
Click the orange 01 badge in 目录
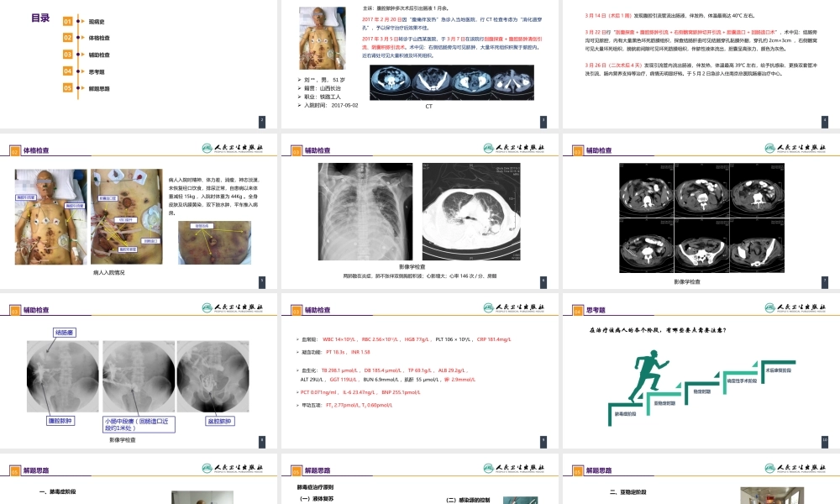click(x=68, y=21)
